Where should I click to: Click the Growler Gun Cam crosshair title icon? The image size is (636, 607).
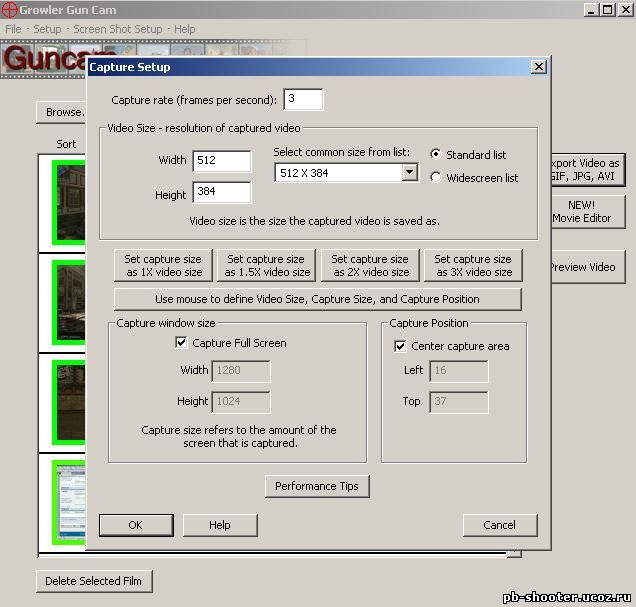point(10,10)
